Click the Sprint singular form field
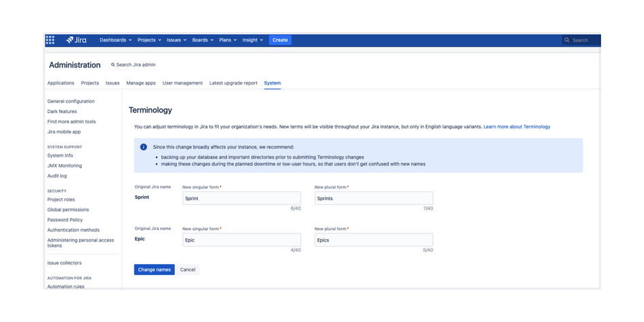Image resolution: width=644 pixels, height=322 pixels. pos(242,198)
